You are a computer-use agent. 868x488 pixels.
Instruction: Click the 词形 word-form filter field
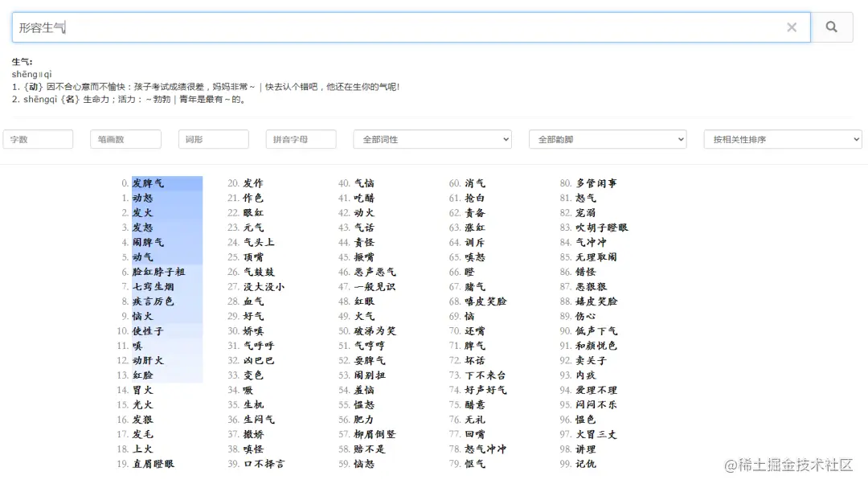click(x=213, y=139)
